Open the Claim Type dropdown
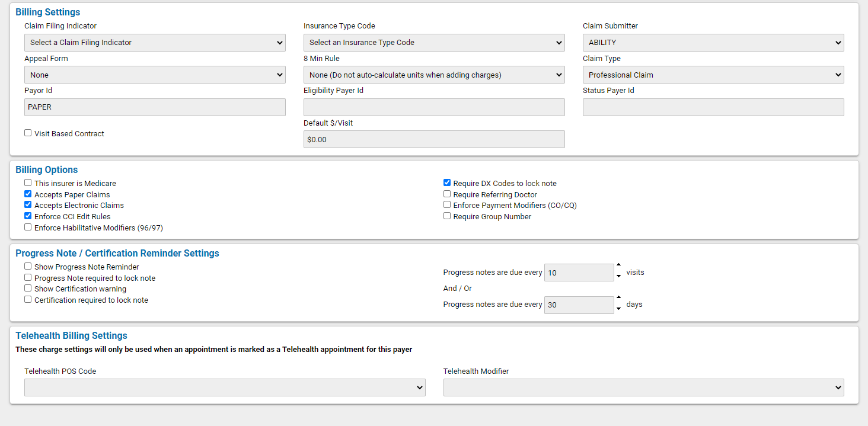The width and height of the screenshot is (868, 426). click(x=713, y=75)
